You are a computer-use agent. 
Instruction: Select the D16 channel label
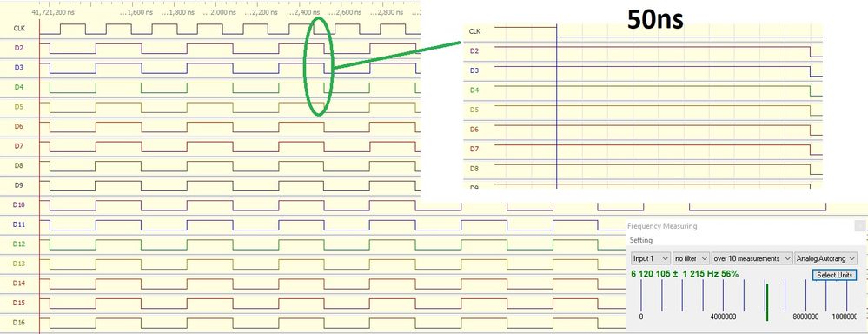[x=19, y=323]
